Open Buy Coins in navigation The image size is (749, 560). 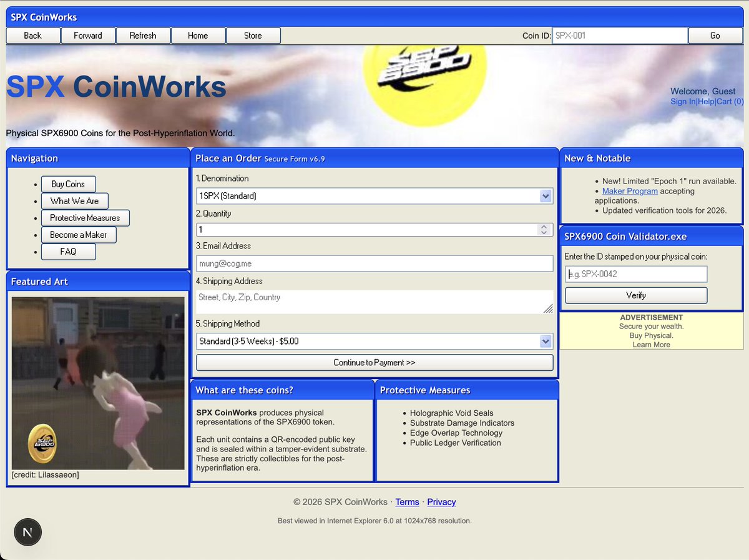point(68,184)
